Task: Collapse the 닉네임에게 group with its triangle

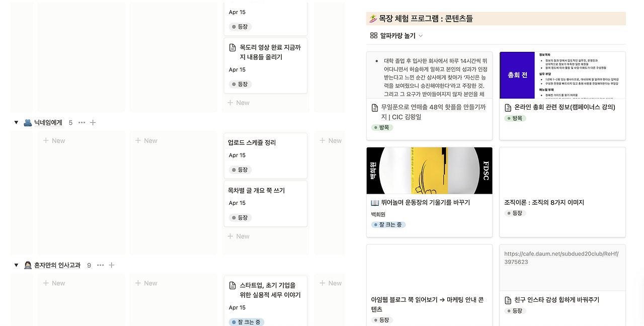Action: point(16,122)
